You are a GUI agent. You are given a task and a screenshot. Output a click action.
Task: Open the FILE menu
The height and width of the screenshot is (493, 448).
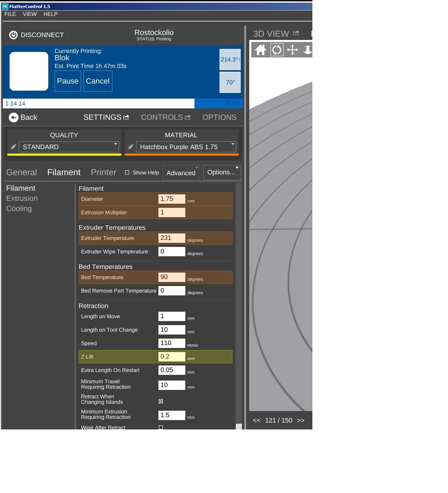(10, 14)
